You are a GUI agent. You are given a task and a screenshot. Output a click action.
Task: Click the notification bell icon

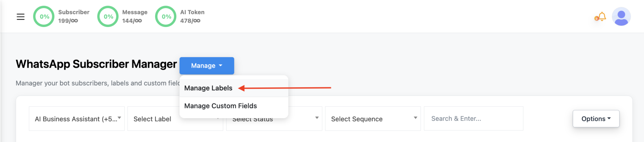pyautogui.click(x=602, y=16)
